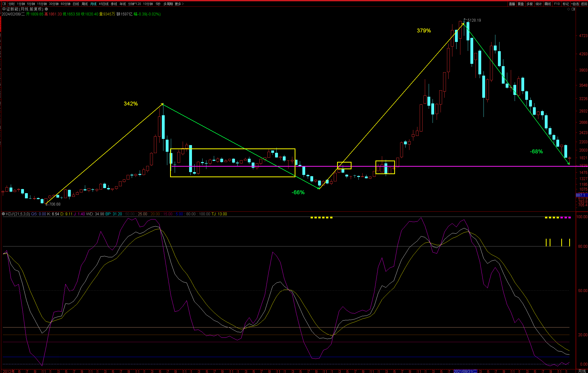Screen dimensions: 588x373
Task: Open 多周期 multi-period view
Action: 168,4
